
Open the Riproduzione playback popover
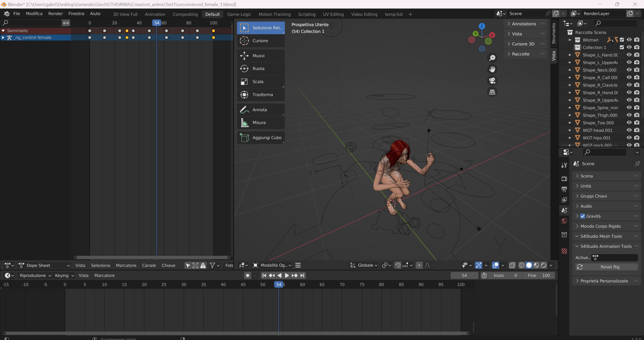pyautogui.click(x=35, y=275)
